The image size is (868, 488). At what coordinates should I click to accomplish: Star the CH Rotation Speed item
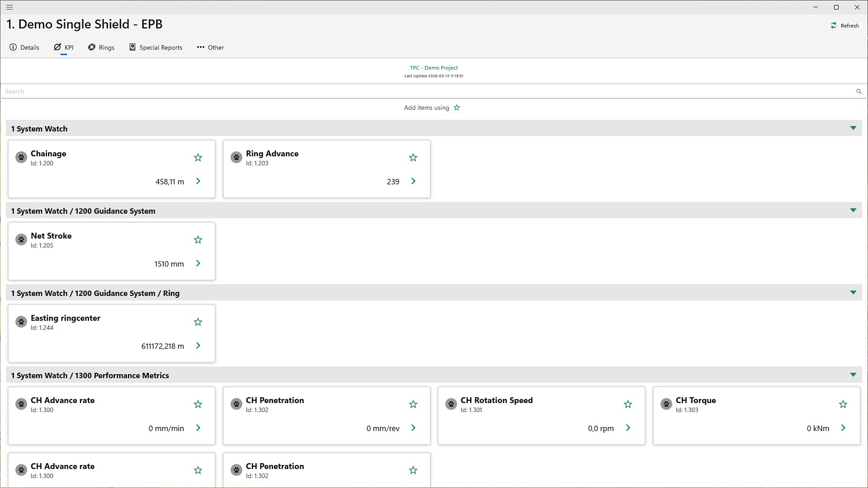point(628,404)
